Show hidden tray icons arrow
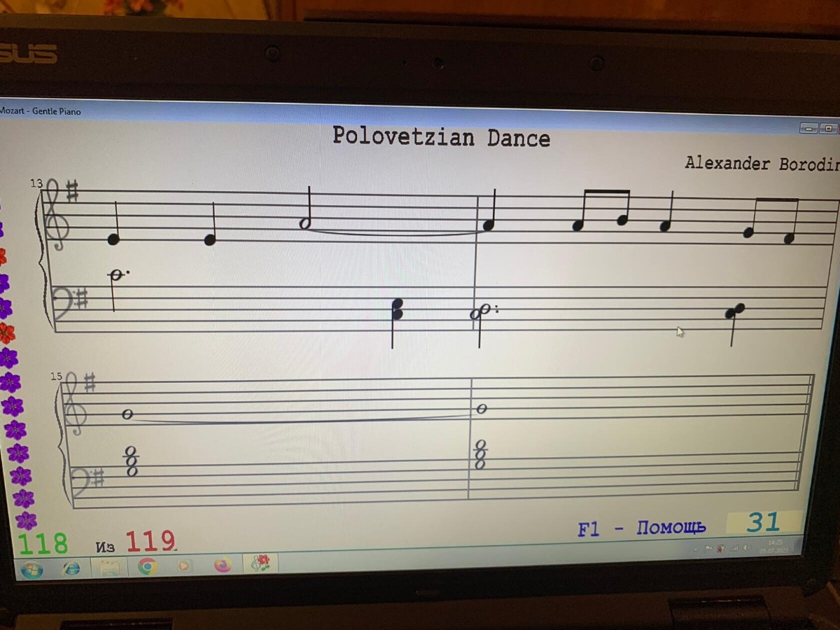840x630 pixels. coord(695,549)
